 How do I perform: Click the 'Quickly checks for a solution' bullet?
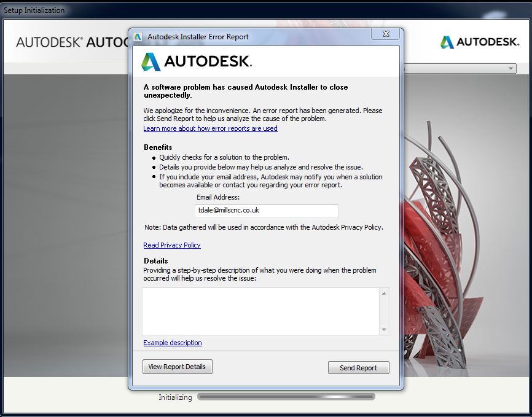(x=224, y=157)
